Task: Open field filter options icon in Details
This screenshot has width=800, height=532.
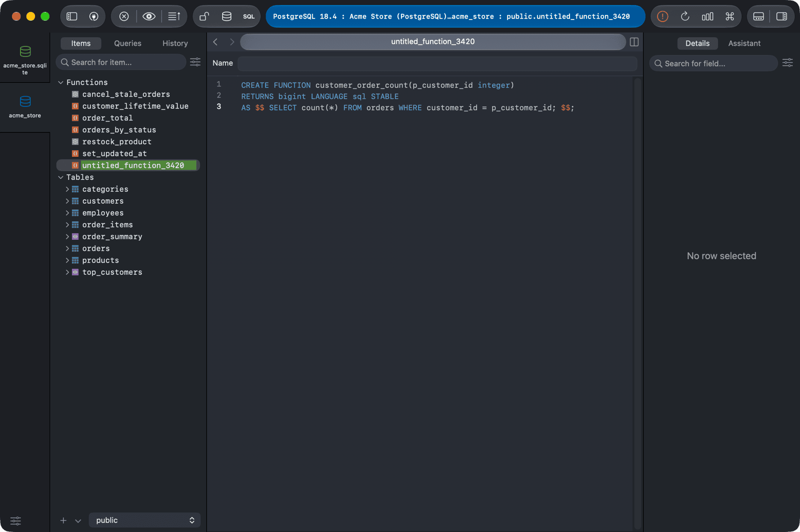Action: coord(787,63)
